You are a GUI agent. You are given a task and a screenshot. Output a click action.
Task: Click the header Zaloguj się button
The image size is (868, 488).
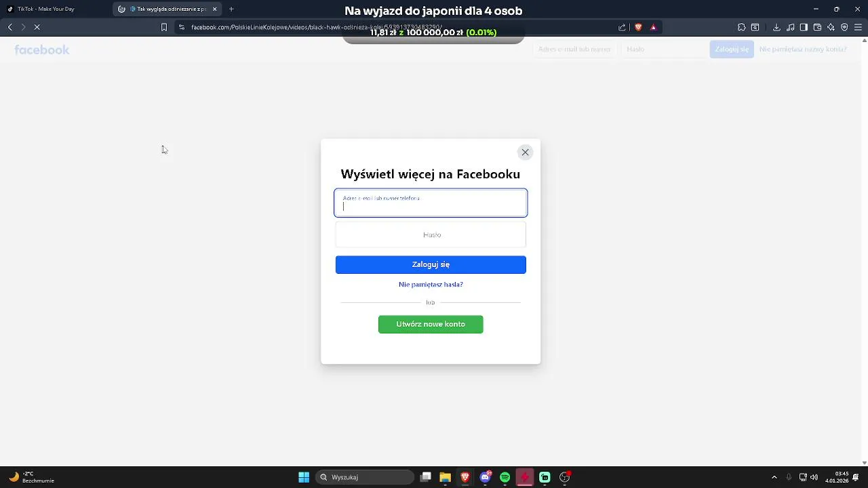(732, 49)
